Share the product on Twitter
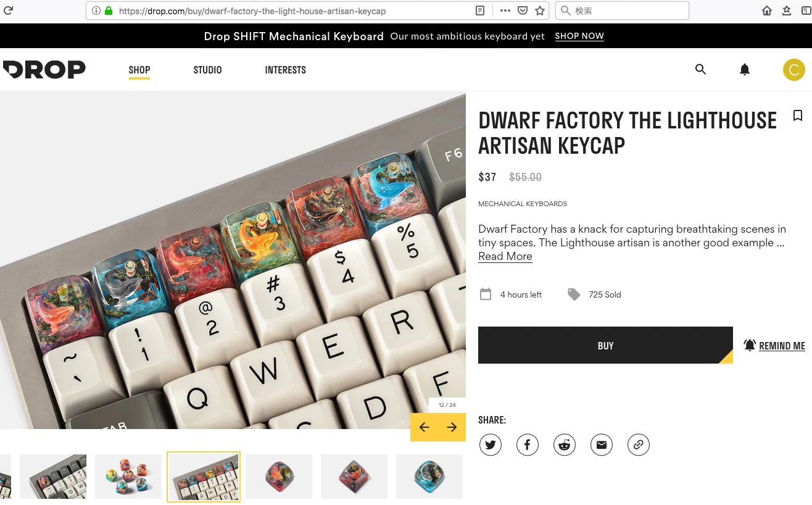This screenshot has height=505, width=812. [491, 444]
